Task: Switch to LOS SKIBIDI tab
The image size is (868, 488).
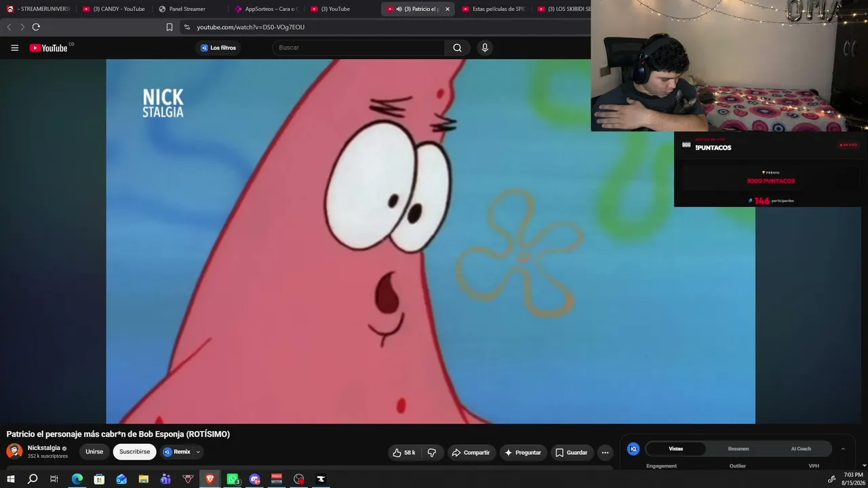Action: tap(564, 9)
